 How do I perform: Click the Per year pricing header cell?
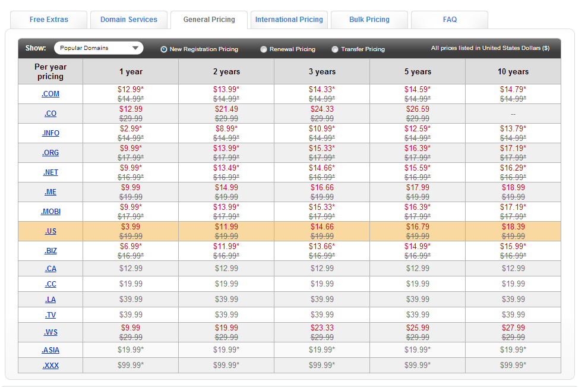tap(50, 71)
